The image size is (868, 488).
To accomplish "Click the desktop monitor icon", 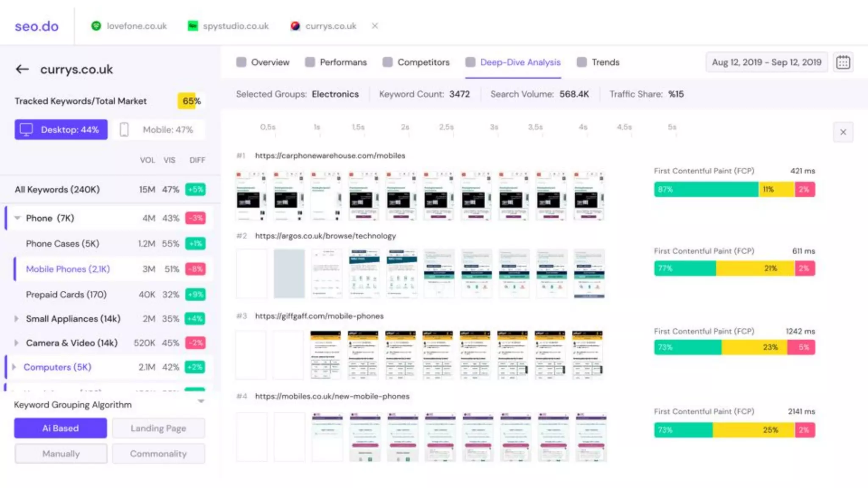I will pyautogui.click(x=26, y=130).
